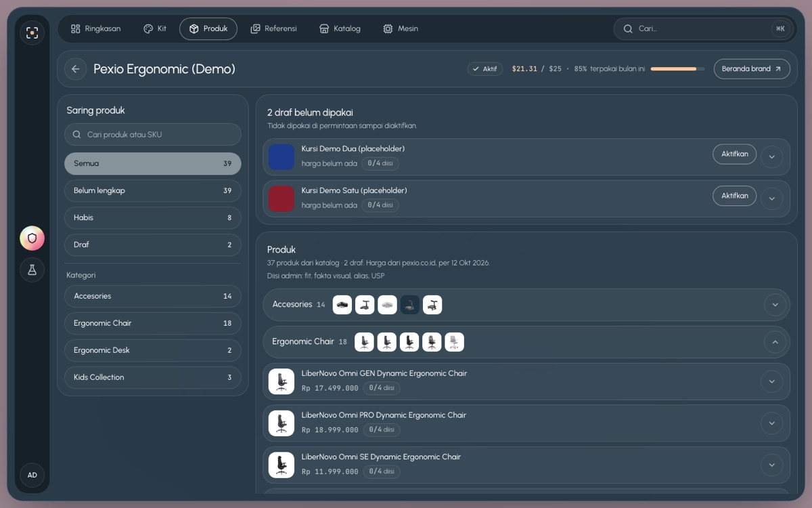
Task: Select the Semua filter
Action: [x=153, y=164]
